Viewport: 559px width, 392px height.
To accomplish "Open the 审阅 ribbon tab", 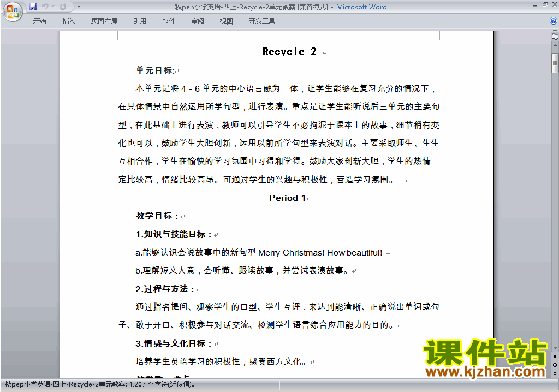I will coord(198,21).
